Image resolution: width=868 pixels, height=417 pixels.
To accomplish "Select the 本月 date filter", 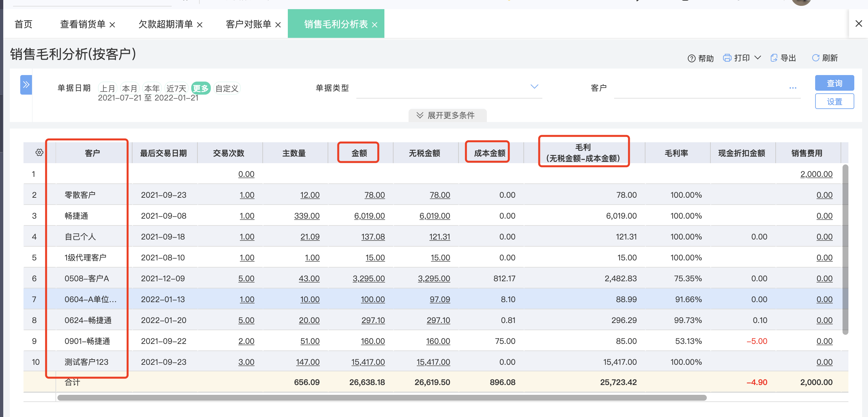I will [x=130, y=88].
